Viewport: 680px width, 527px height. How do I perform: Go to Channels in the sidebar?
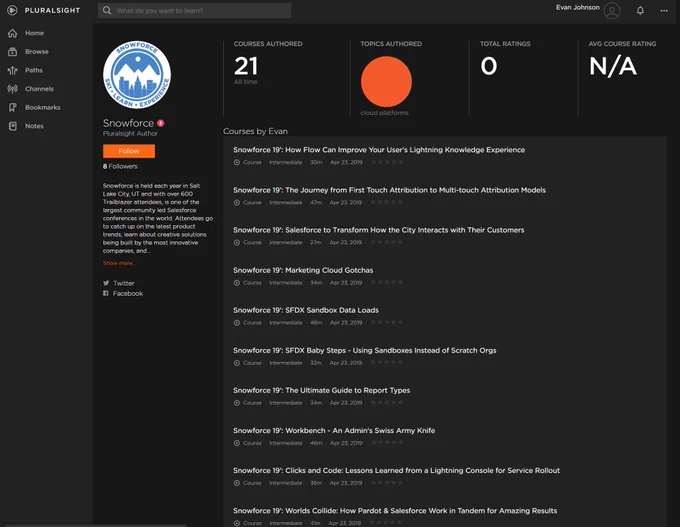[x=39, y=89]
